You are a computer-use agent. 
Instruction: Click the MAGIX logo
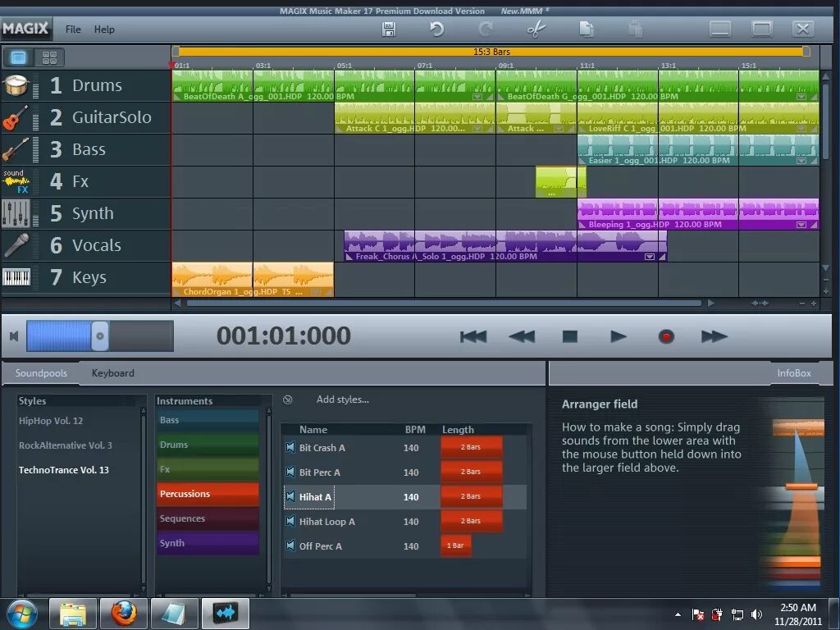pos(25,29)
